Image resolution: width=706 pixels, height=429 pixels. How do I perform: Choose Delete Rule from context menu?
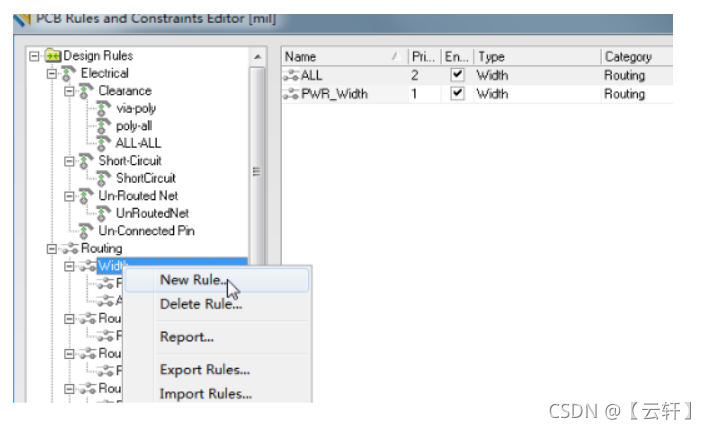click(x=217, y=304)
